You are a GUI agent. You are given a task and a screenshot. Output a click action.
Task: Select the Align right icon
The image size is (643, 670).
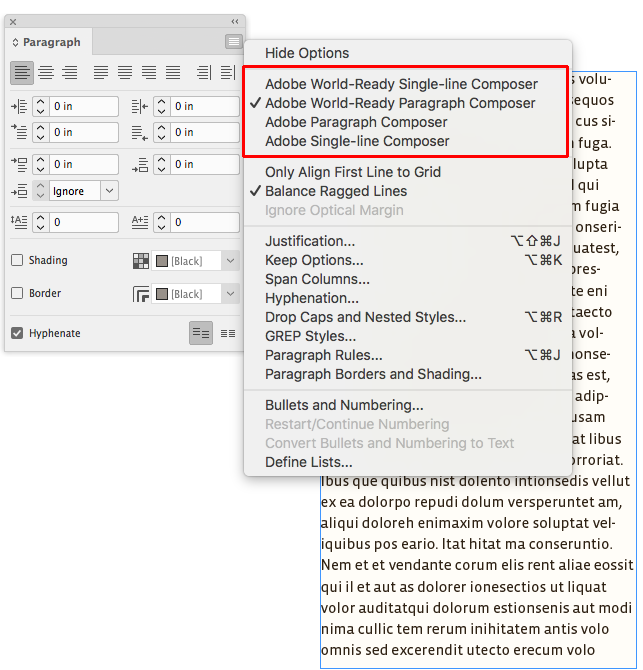[70, 73]
